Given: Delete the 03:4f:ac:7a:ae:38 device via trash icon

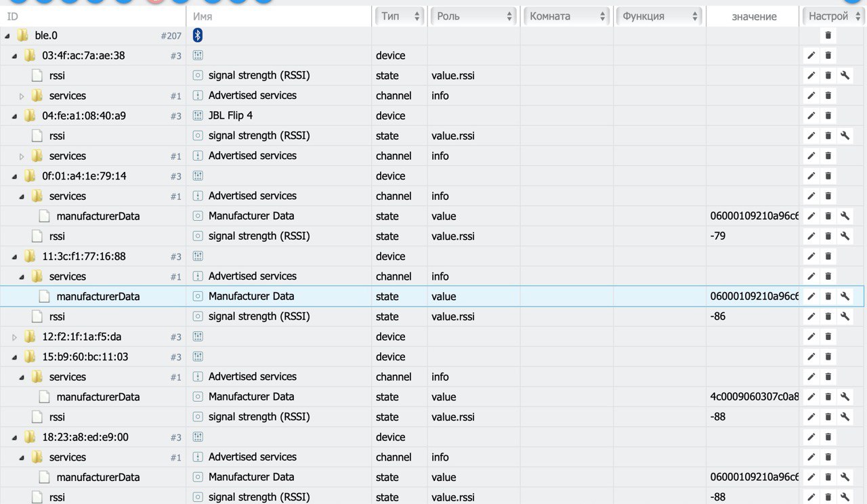Looking at the screenshot, I should (x=828, y=56).
